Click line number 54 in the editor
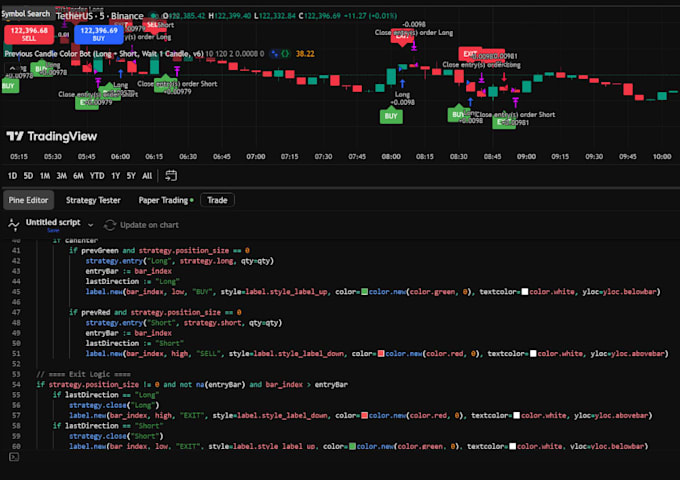The width and height of the screenshot is (680, 480). 16,384
